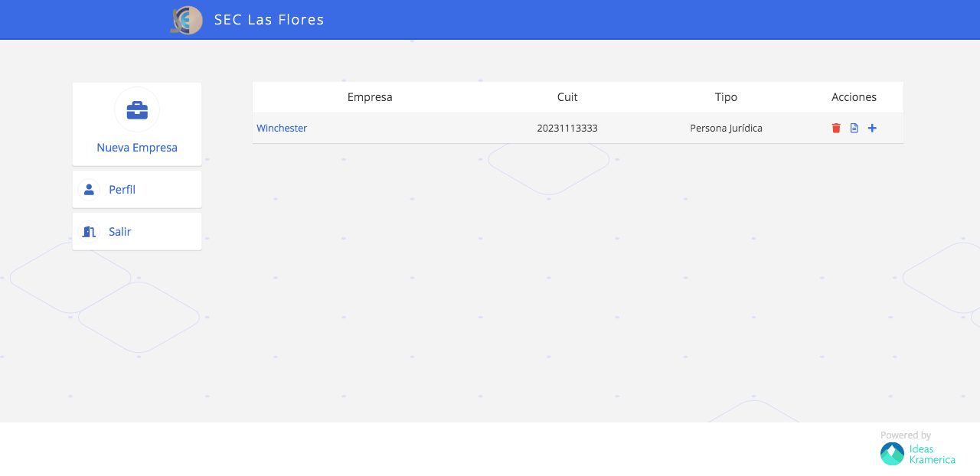Open the Ideas Kramerica text link
The width and height of the screenshot is (980, 476).
(932, 455)
